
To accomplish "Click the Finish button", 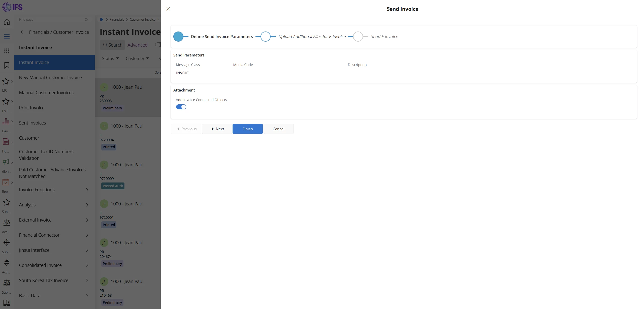I will click(x=247, y=129).
